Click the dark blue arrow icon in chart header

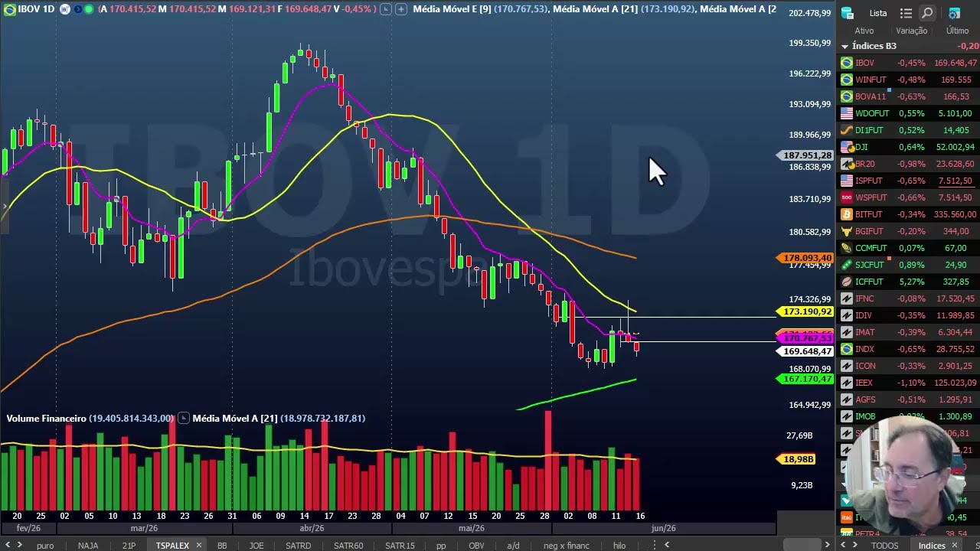pyautogui.click(x=77, y=9)
